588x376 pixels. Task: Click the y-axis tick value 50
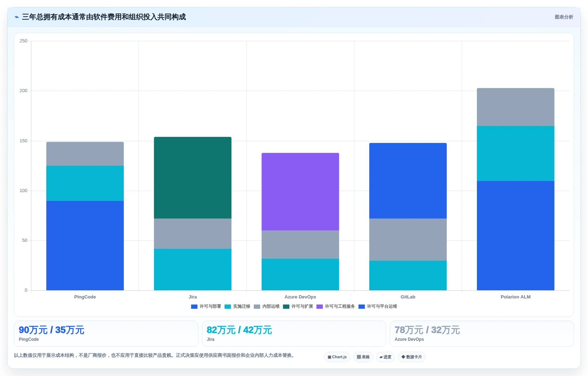[x=25, y=240]
